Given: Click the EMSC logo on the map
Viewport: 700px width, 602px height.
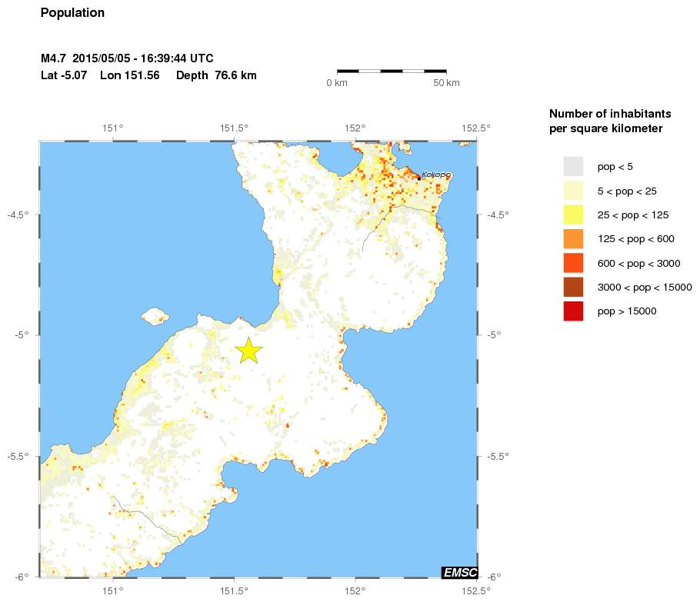Looking at the screenshot, I should click(459, 572).
